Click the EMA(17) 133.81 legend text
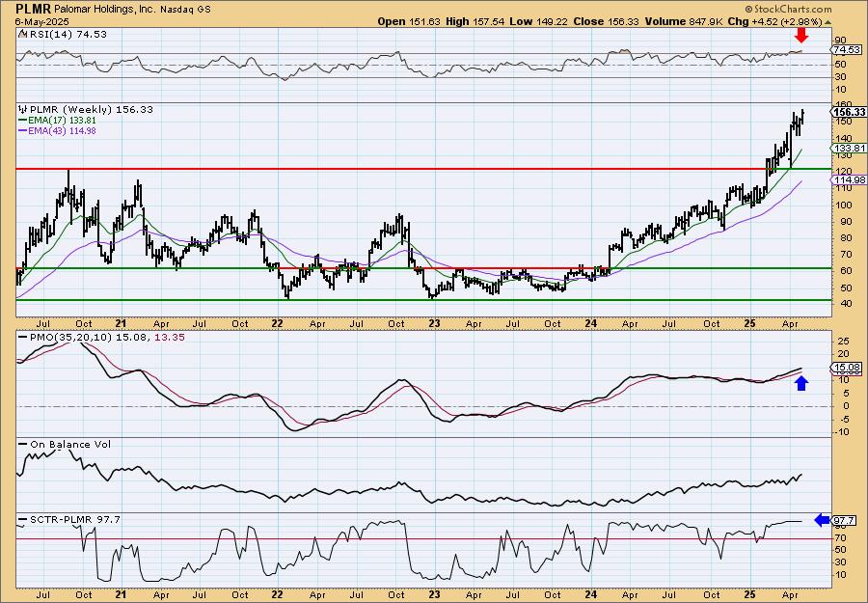The width and height of the screenshot is (868, 603). tap(62, 121)
